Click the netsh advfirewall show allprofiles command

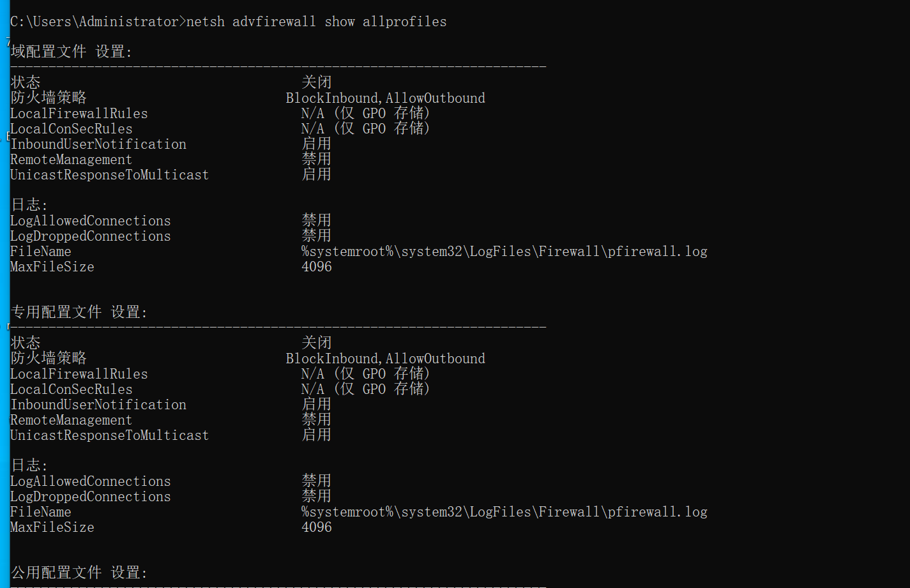317,22
